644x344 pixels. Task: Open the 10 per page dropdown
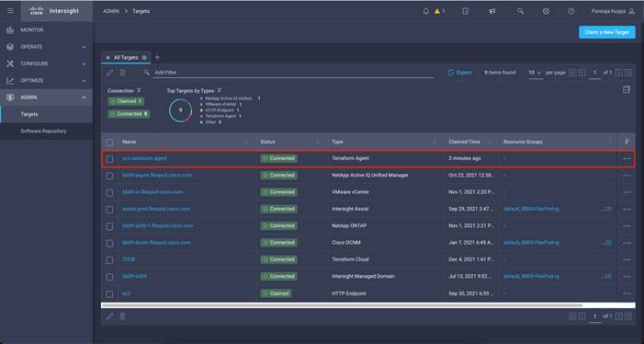coord(536,73)
